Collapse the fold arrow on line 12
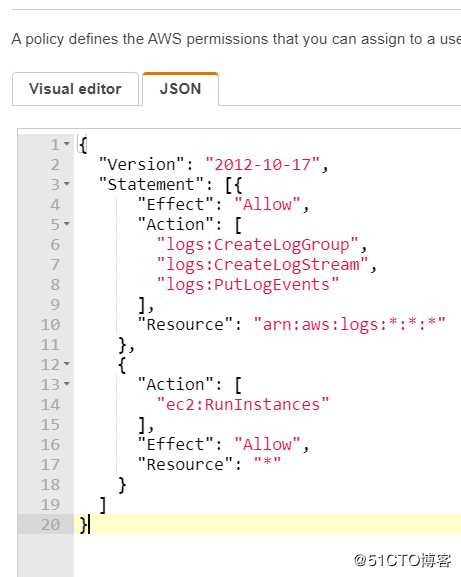This screenshot has width=461, height=577. 67,364
